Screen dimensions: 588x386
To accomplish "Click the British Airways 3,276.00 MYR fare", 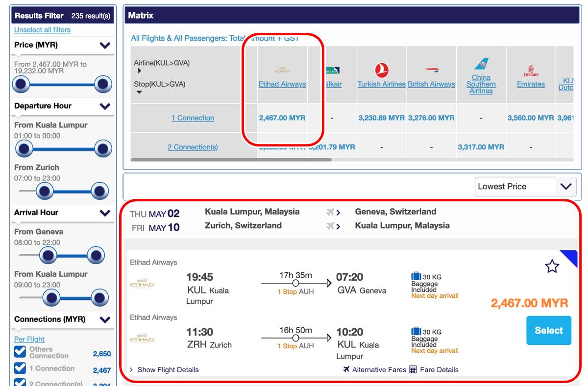I will click(x=431, y=118).
